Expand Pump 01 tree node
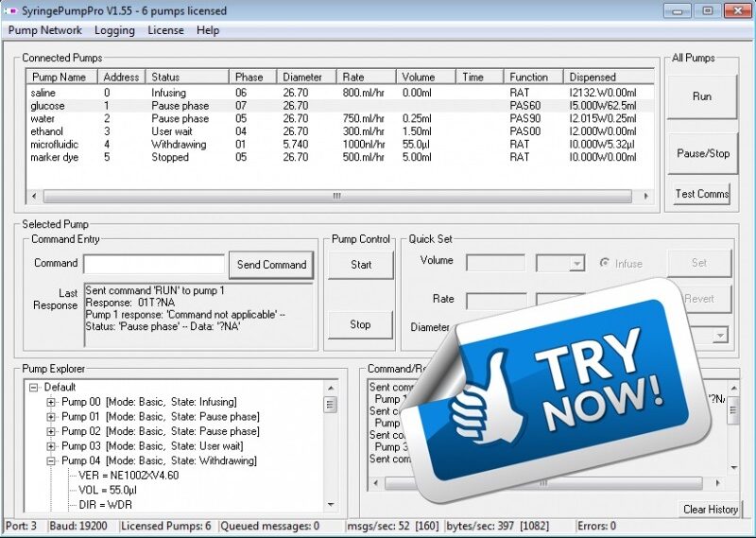Image resolution: width=756 pixels, height=538 pixels. coord(51,417)
